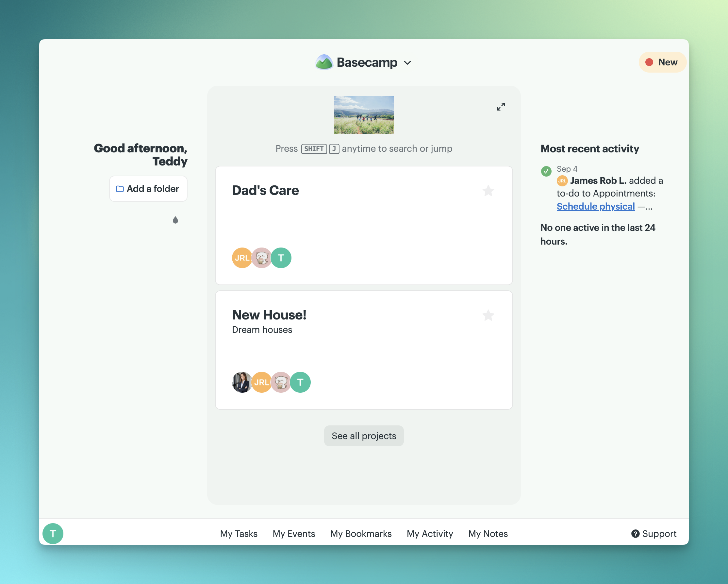
Task: Click JRL avatar on New House! card
Action: point(261,382)
